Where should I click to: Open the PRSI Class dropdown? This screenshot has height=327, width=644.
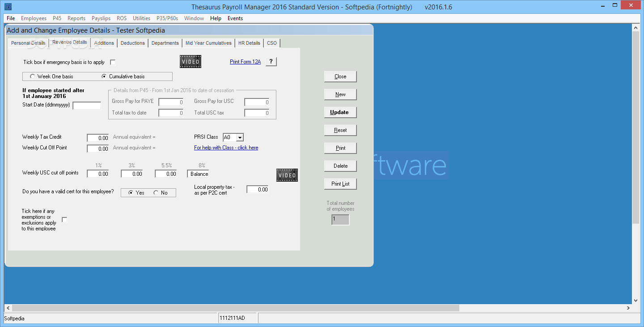tap(240, 137)
